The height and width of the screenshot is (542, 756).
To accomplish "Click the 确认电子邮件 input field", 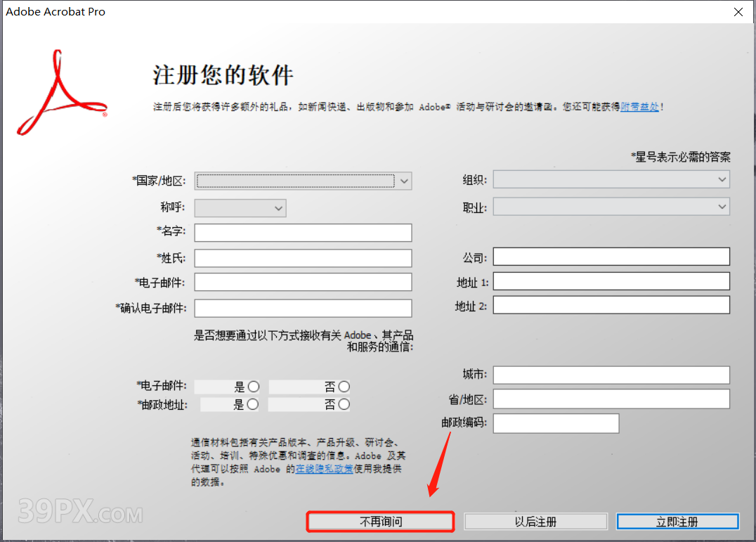I will point(302,308).
